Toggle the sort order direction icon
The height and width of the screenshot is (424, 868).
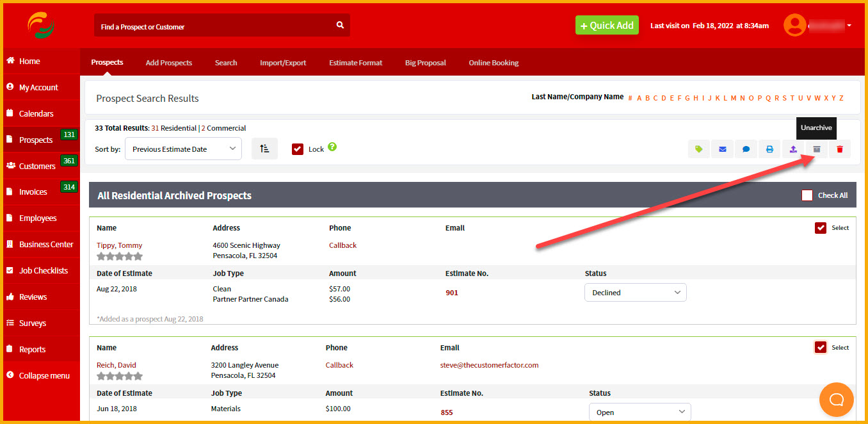pyautogui.click(x=264, y=149)
